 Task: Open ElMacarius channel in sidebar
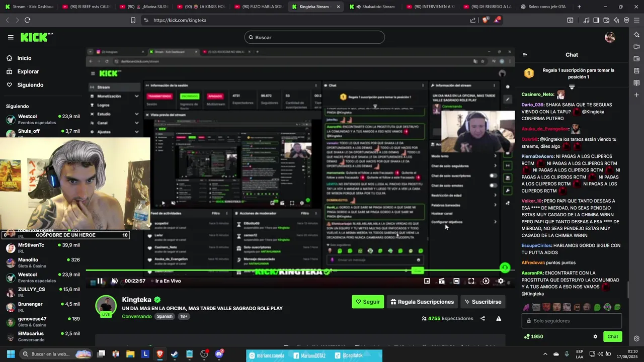pos(42,336)
